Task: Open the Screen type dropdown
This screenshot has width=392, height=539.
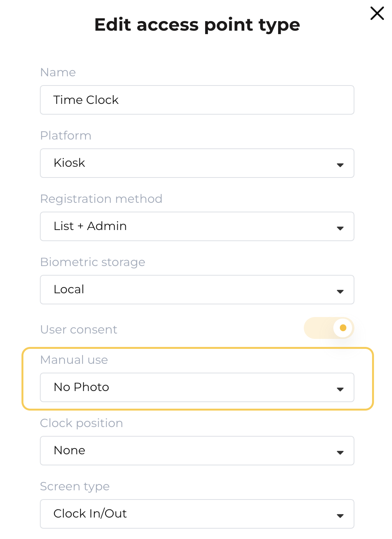Action: tap(197, 514)
